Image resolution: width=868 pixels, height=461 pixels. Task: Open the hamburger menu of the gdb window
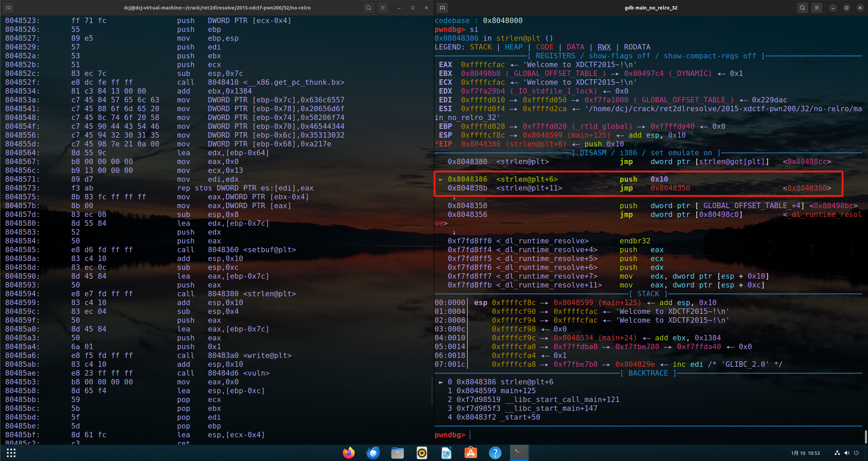point(817,8)
